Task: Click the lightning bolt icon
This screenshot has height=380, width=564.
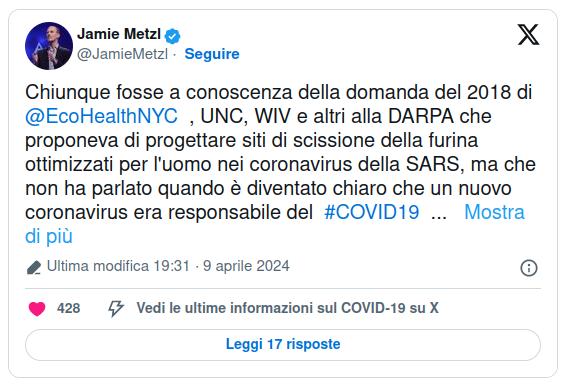Action: click(116, 308)
